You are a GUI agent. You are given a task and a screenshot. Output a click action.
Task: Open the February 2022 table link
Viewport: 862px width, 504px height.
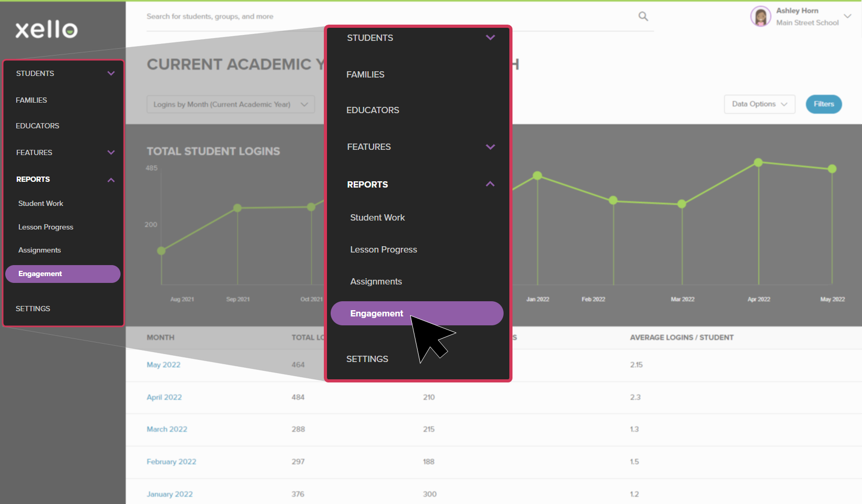pyautogui.click(x=171, y=462)
